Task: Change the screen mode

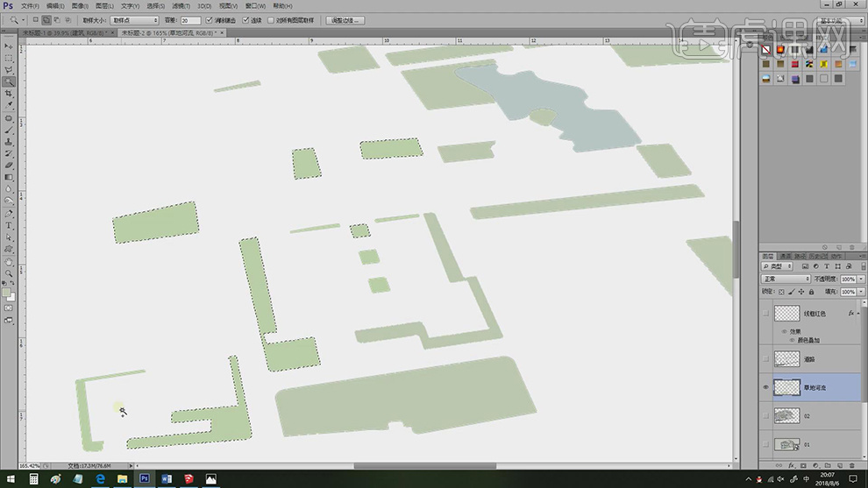Action: (8, 321)
